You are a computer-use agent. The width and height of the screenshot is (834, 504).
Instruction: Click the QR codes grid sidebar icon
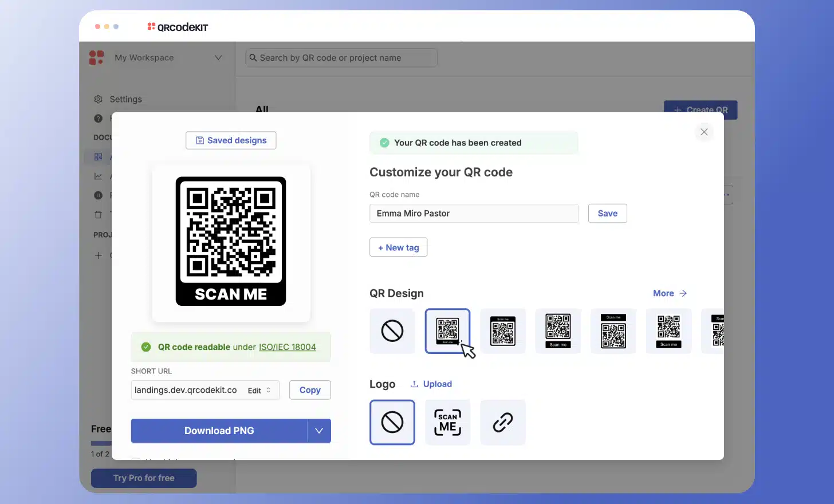(x=99, y=157)
